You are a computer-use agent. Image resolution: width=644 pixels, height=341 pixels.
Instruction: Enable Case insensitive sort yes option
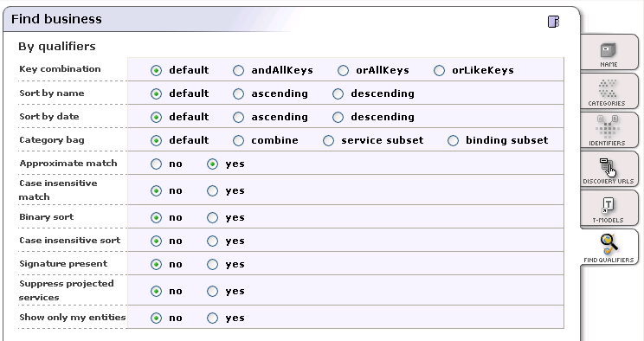212,241
